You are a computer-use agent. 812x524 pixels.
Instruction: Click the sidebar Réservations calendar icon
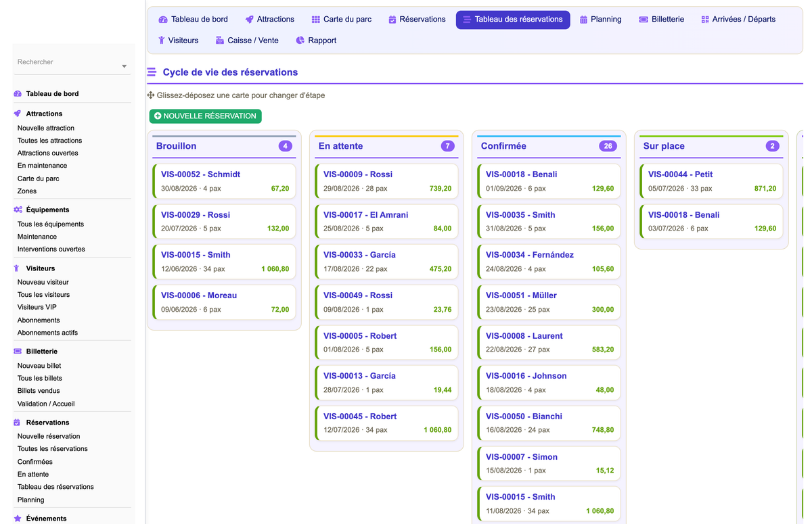pyautogui.click(x=18, y=423)
